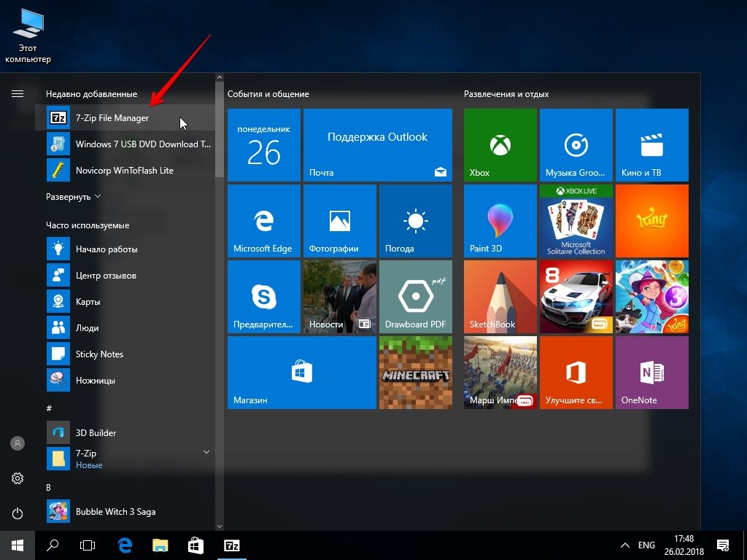Viewport: 747px width, 560px height.
Task: Open File Explorer on taskbar
Action: [x=160, y=545]
